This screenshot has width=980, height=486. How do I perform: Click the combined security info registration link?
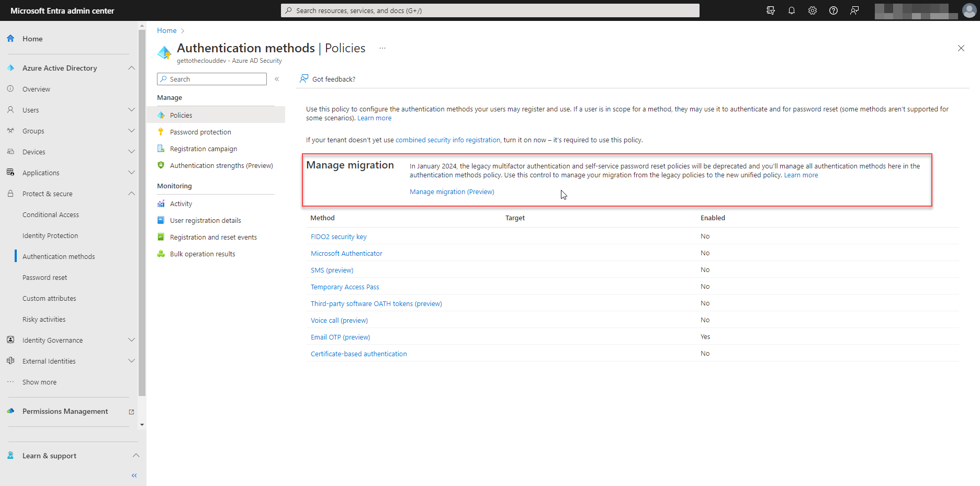(x=448, y=140)
